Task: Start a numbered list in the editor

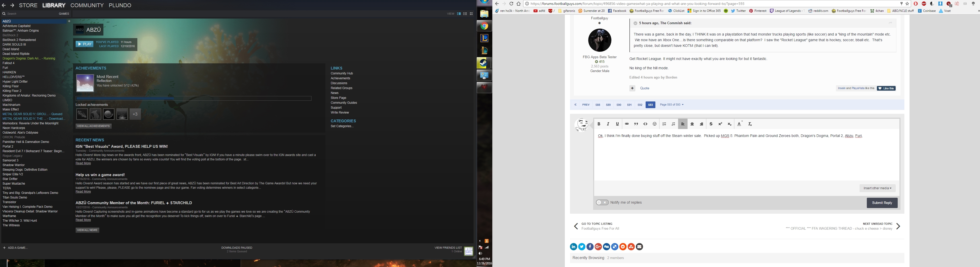Action: point(673,124)
